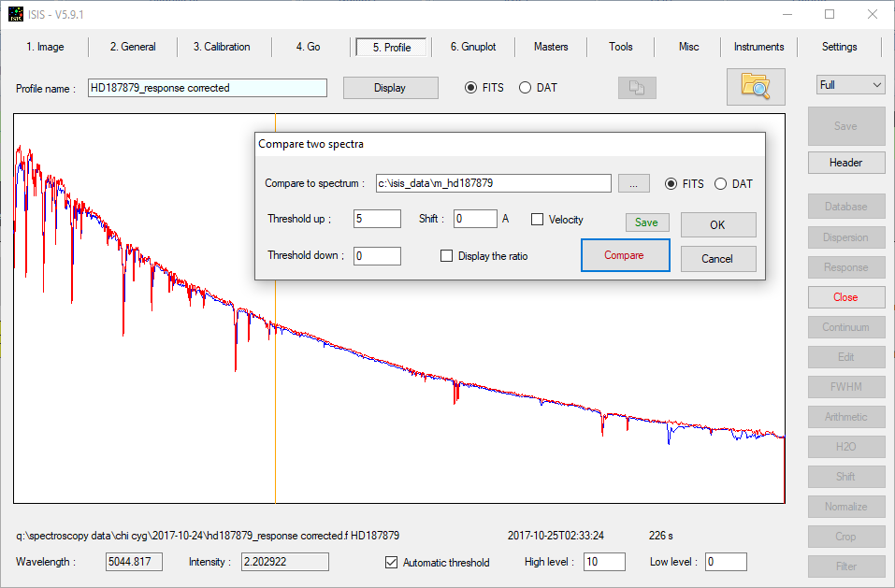This screenshot has height=588, width=895.
Task: Open the Instruments tab
Action: [758, 47]
